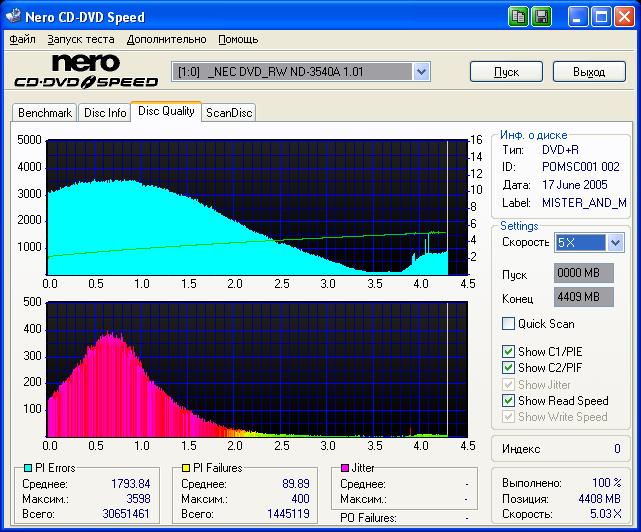Switch to the ScanDisc tab

[229, 113]
